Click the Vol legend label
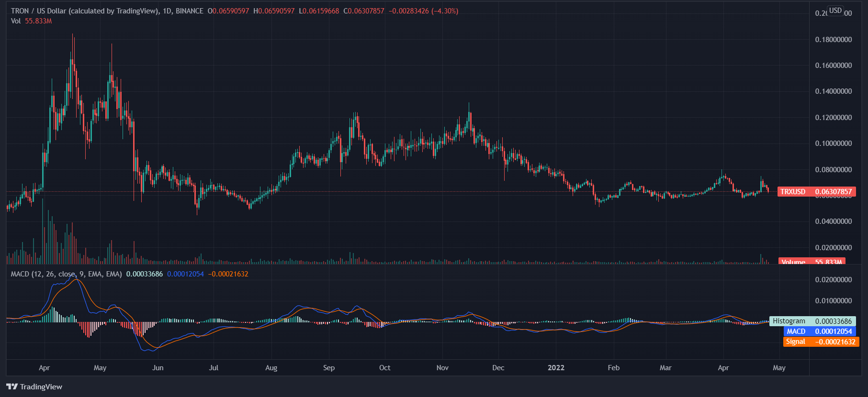The width and height of the screenshot is (868, 397). tap(16, 21)
